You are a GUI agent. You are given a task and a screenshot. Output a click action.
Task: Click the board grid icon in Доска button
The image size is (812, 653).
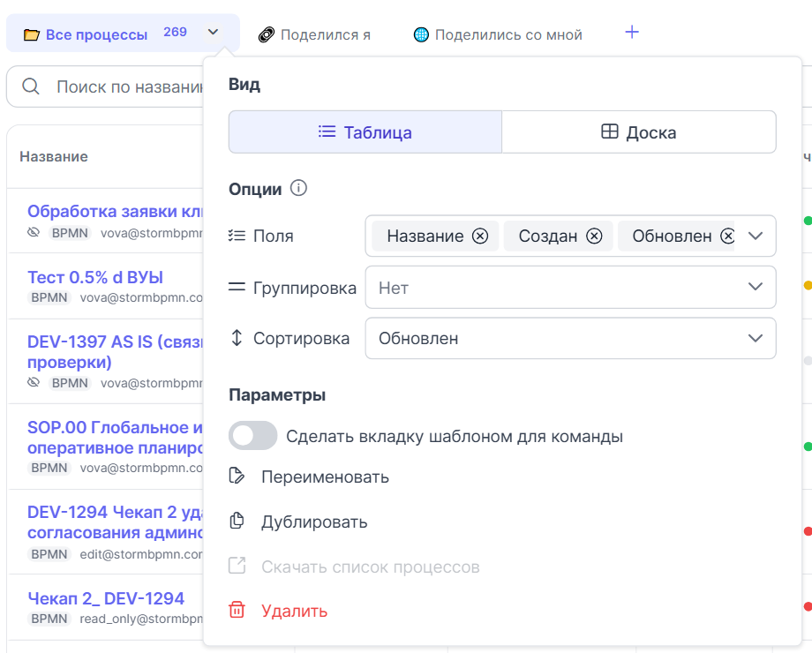610,131
